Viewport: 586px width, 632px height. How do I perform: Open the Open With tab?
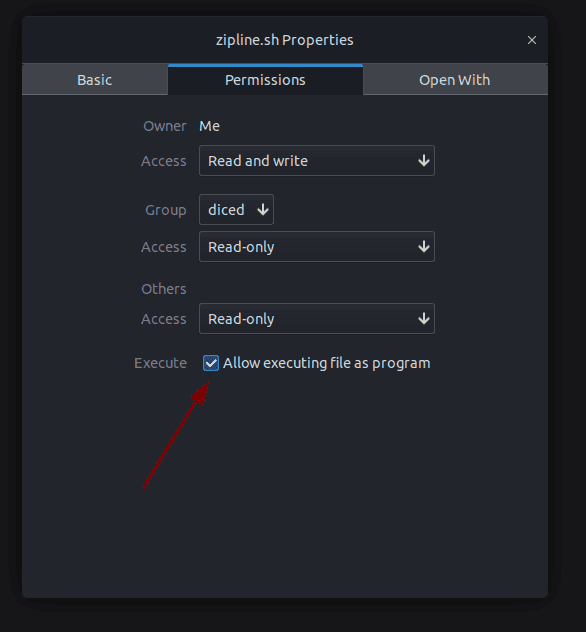click(455, 80)
